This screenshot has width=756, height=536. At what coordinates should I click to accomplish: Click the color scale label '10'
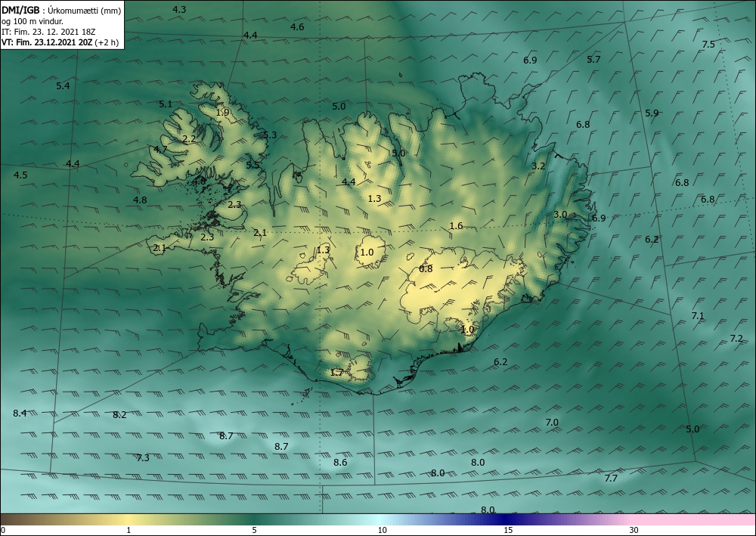pyautogui.click(x=382, y=530)
